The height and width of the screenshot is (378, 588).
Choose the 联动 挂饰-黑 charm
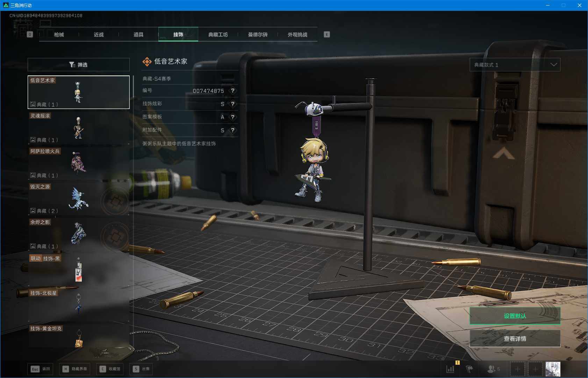pos(79,270)
